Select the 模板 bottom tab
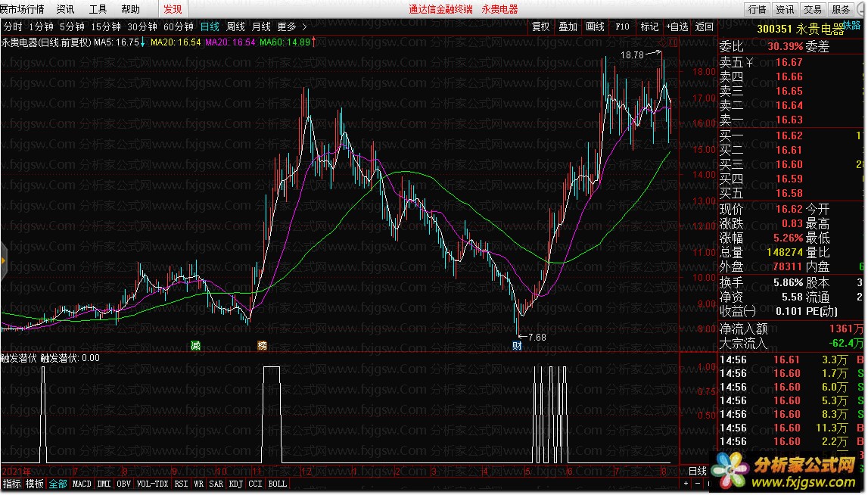The image size is (868, 495). tap(34, 484)
